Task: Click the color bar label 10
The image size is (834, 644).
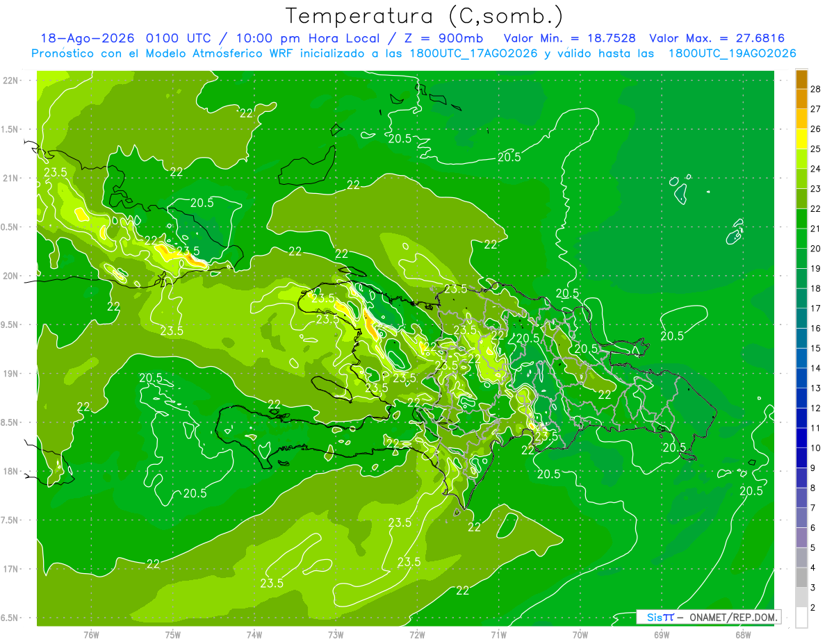Action: 816,448
